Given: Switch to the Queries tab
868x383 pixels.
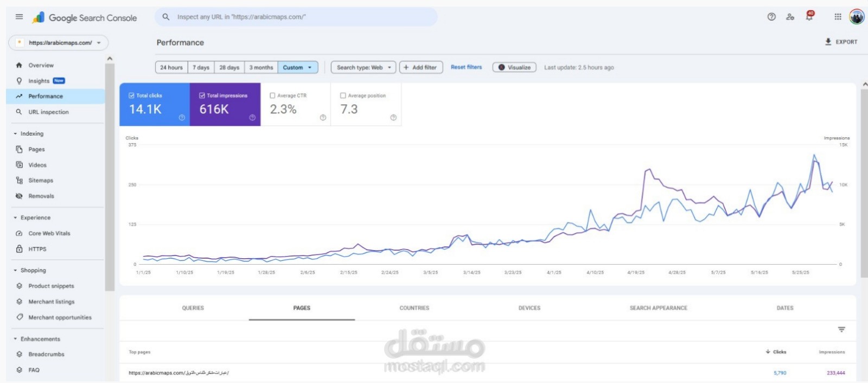Looking at the screenshot, I should click(193, 308).
